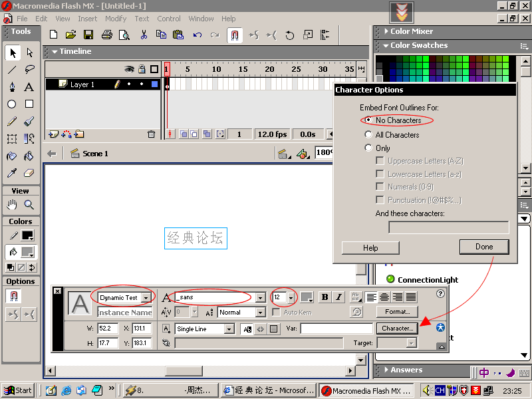Click Windows Start button

[x=19, y=390]
